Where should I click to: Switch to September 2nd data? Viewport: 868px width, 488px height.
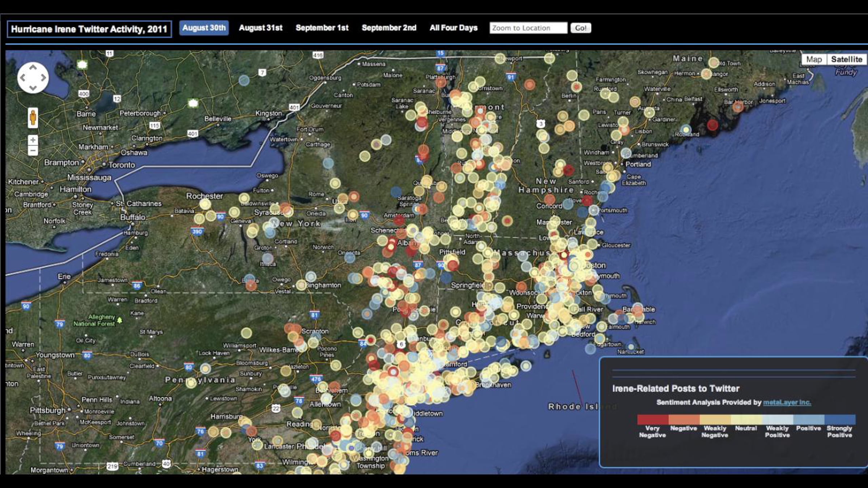[389, 28]
